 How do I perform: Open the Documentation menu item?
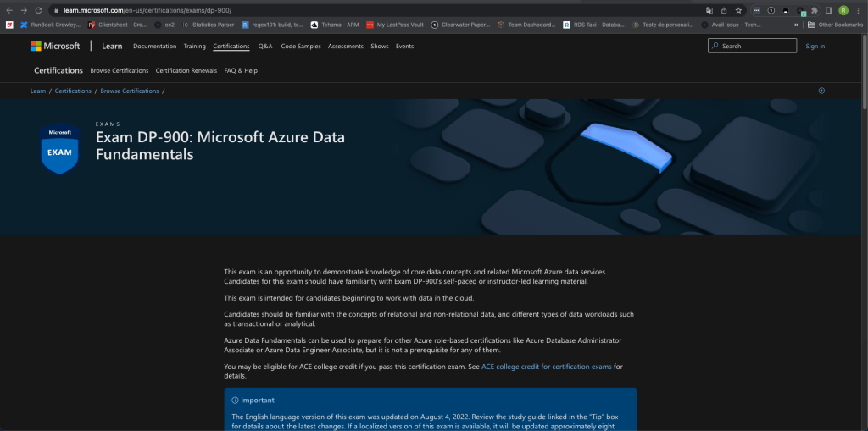click(x=154, y=46)
